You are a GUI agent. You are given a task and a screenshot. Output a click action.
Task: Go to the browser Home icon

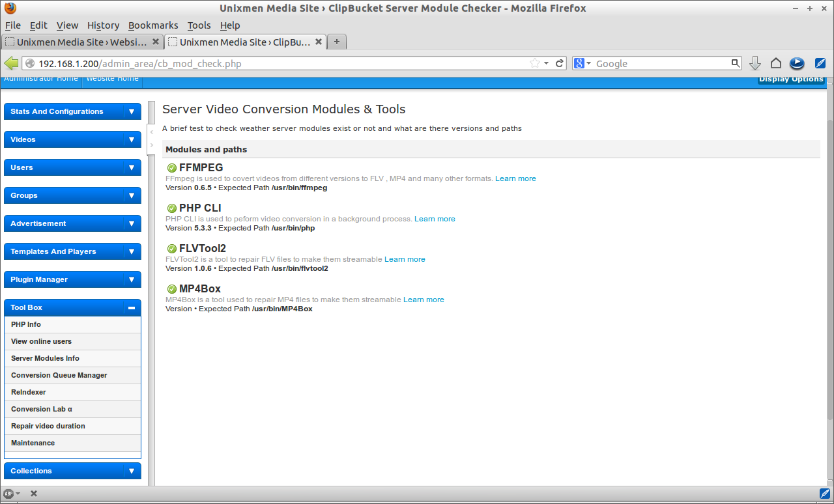tap(775, 63)
